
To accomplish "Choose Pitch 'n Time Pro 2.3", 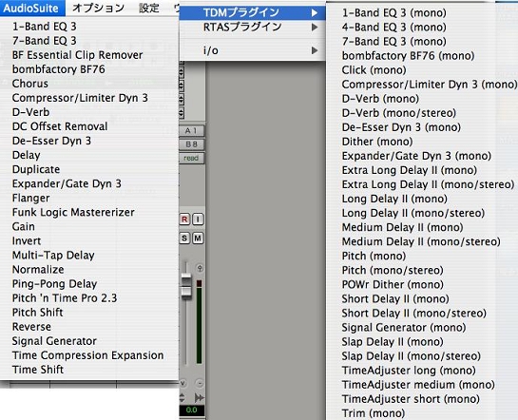I will tap(65, 298).
